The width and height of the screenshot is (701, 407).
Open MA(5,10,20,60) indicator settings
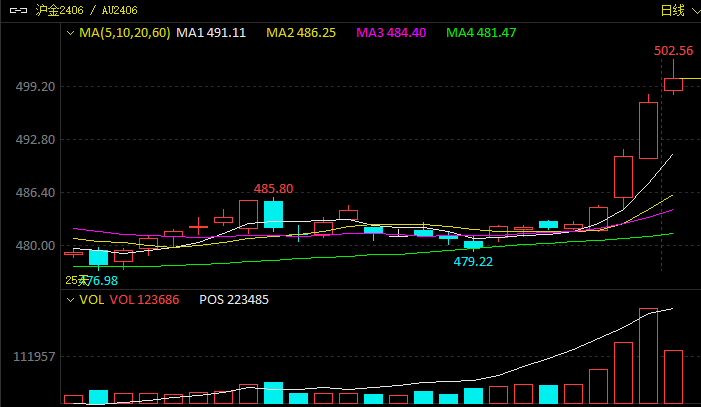tap(125, 33)
